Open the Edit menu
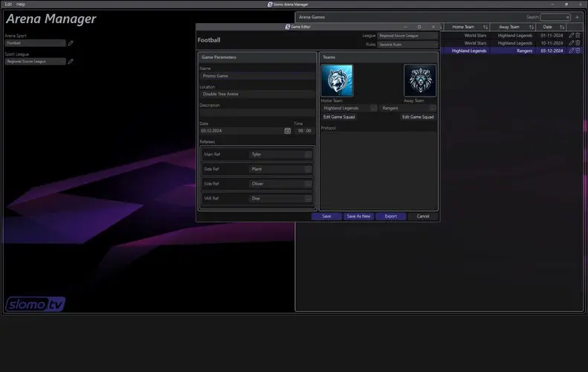Image resolution: width=588 pixels, height=372 pixels. point(7,4)
